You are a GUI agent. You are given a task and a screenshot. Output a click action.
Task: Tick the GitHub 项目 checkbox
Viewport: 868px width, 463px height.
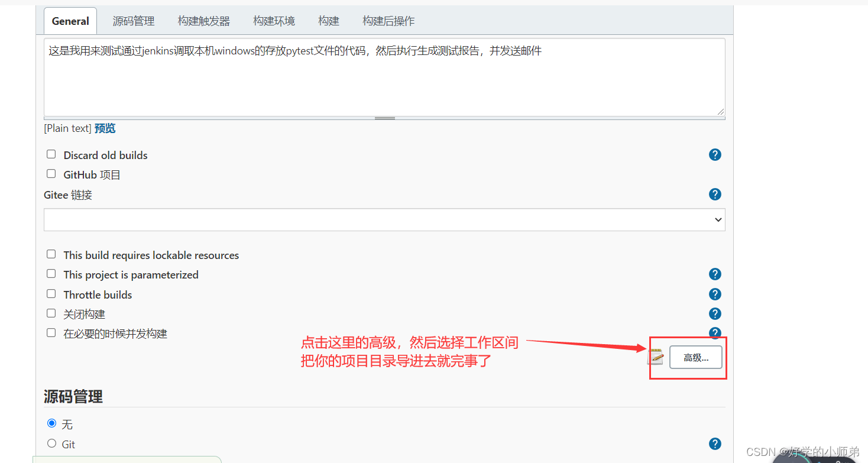[51, 174]
